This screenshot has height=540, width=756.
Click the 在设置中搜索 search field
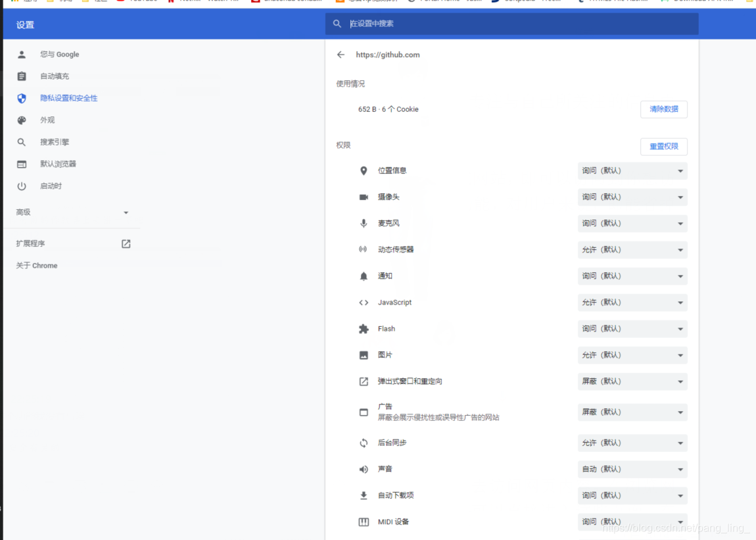(511, 24)
